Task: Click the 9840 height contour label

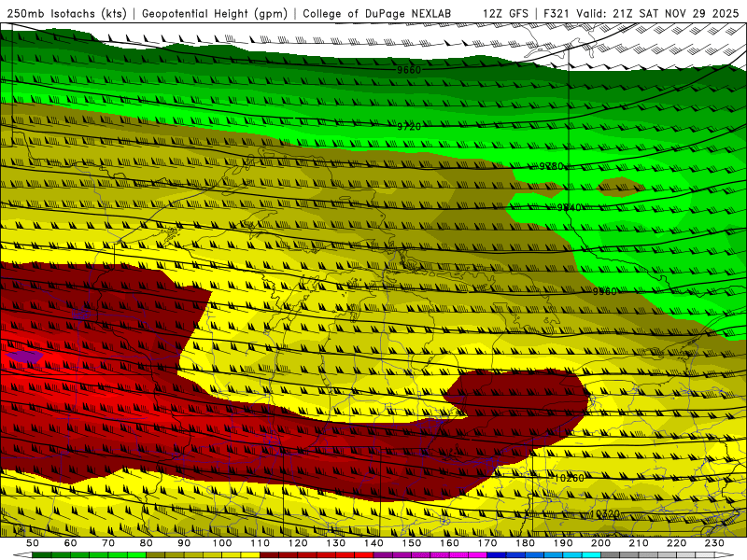Action: 570,207
